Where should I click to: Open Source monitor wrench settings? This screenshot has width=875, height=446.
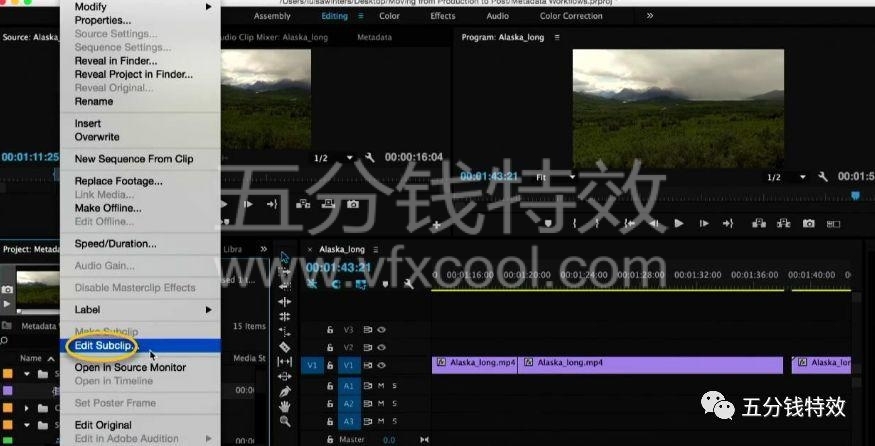369,158
